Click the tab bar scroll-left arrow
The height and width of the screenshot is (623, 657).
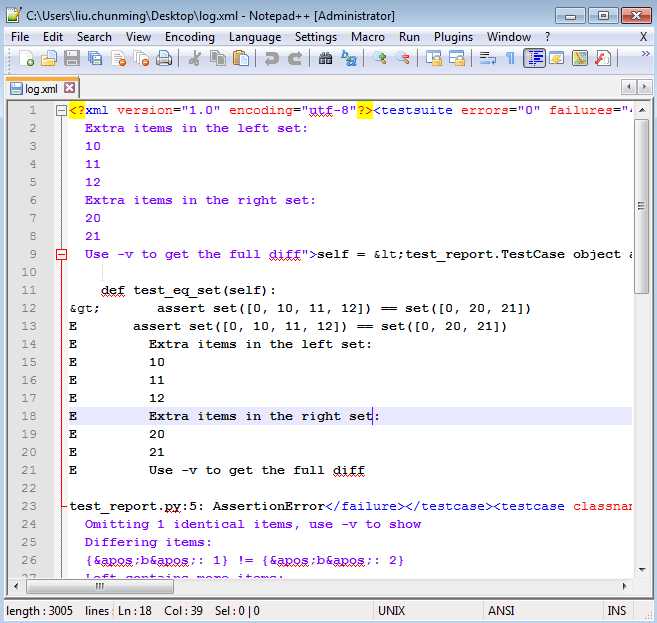coord(628,87)
